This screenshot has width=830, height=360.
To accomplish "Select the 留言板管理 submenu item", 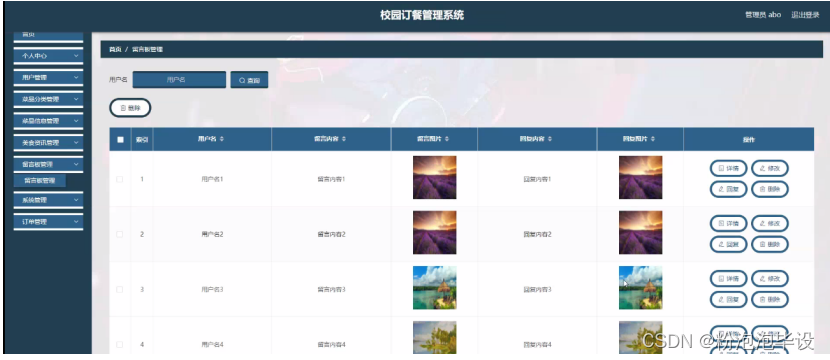I will tap(40, 181).
